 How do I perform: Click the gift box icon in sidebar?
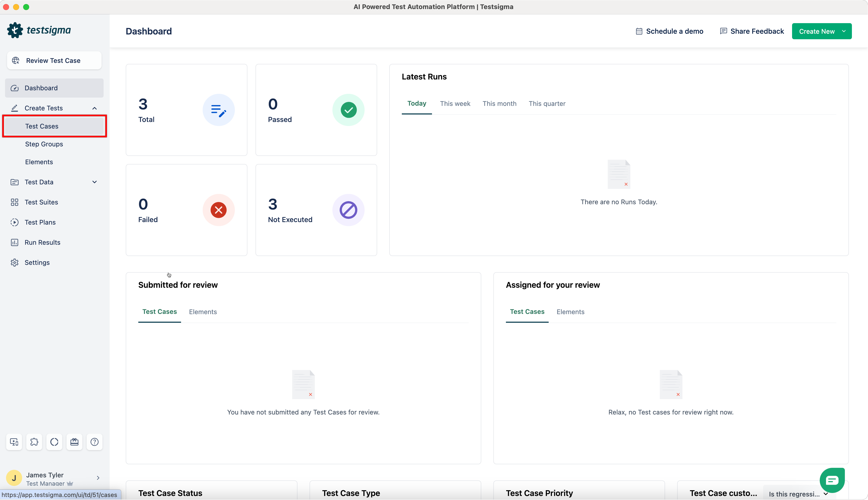tap(74, 442)
